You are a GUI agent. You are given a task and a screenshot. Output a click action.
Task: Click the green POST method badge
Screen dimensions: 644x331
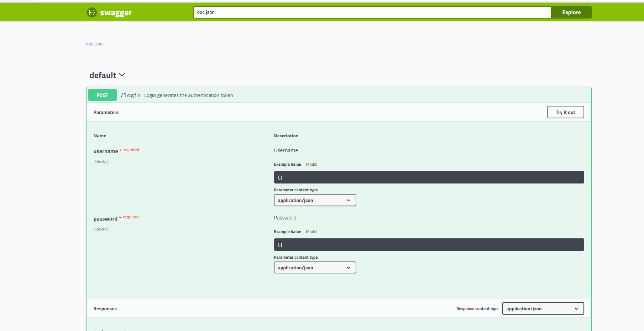coord(103,95)
